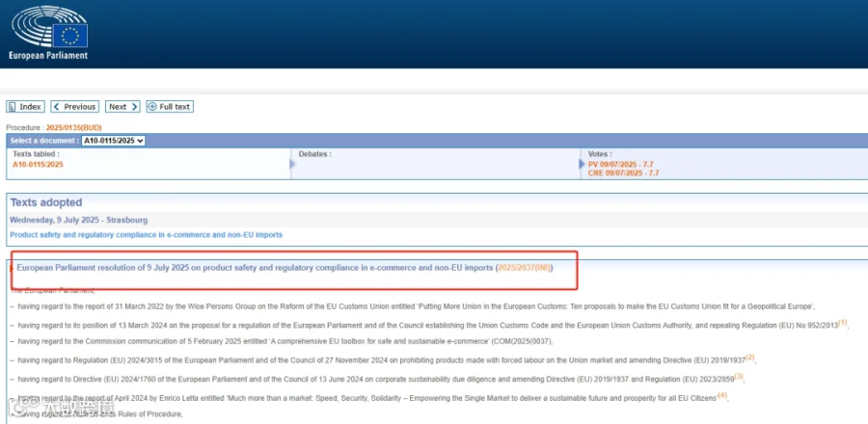Open the Full text view
Screen dimensions: 868x424
point(170,107)
